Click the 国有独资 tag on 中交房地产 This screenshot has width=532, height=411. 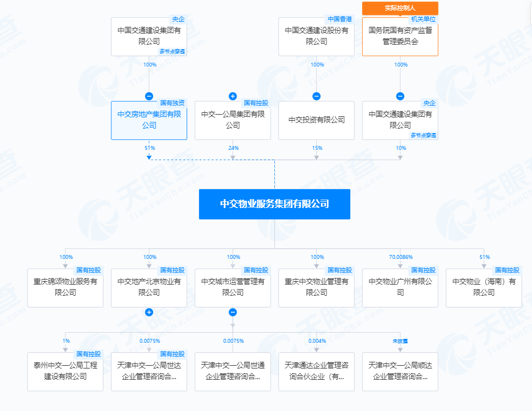tap(172, 103)
